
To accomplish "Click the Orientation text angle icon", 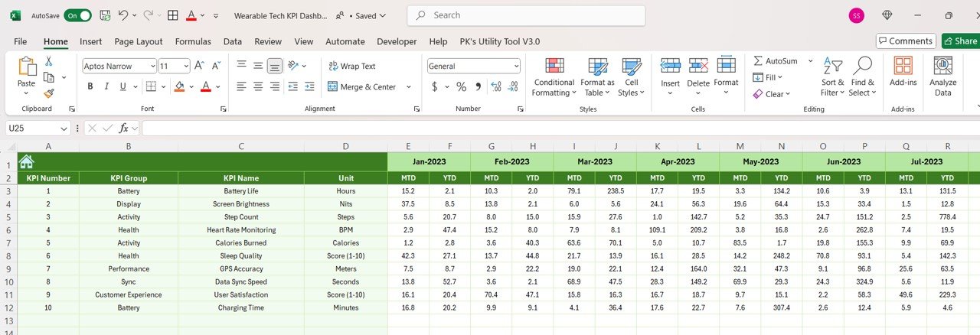I will coord(294,66).
